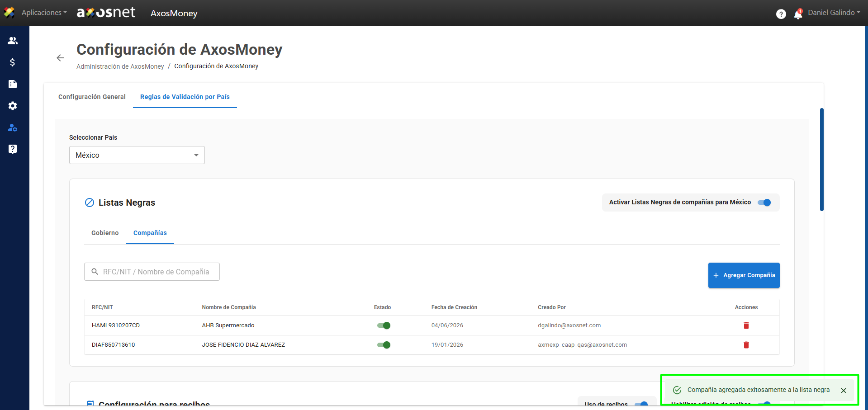Screen dimensions: 868x410
Task: Expand the Aplicaciones menu
Action: click(x=44, y=13)
